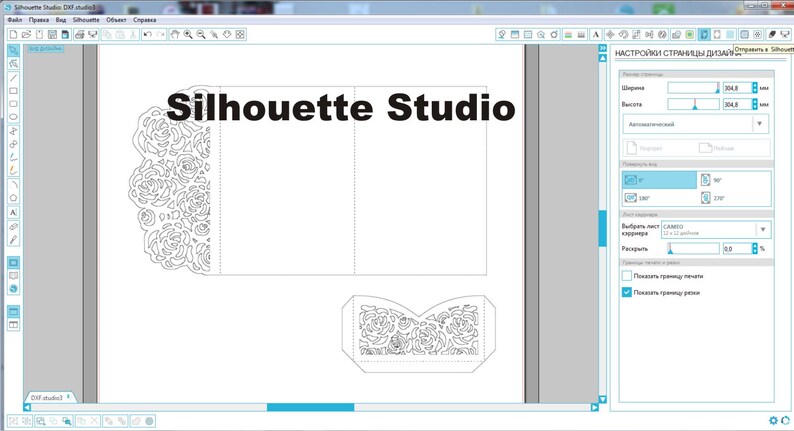Zoom in with the plus magnifier
Viewport: 794px width, 431px height.
coord(188,34)
